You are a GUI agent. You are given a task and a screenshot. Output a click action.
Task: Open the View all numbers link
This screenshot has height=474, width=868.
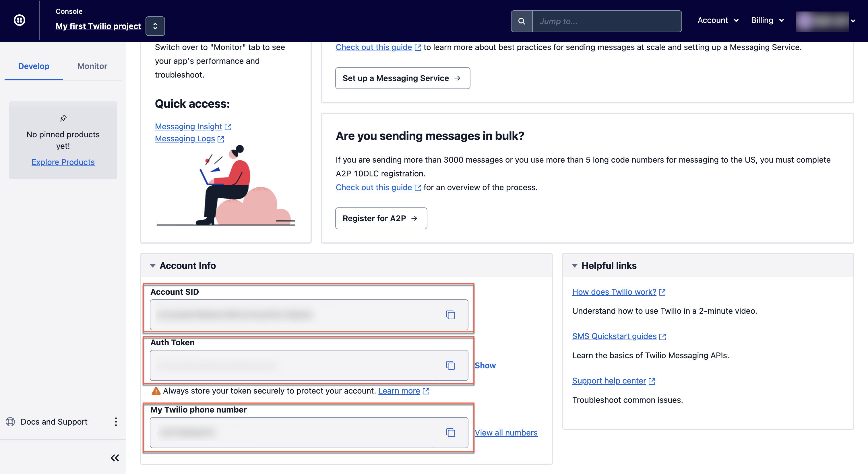[506, 433]
